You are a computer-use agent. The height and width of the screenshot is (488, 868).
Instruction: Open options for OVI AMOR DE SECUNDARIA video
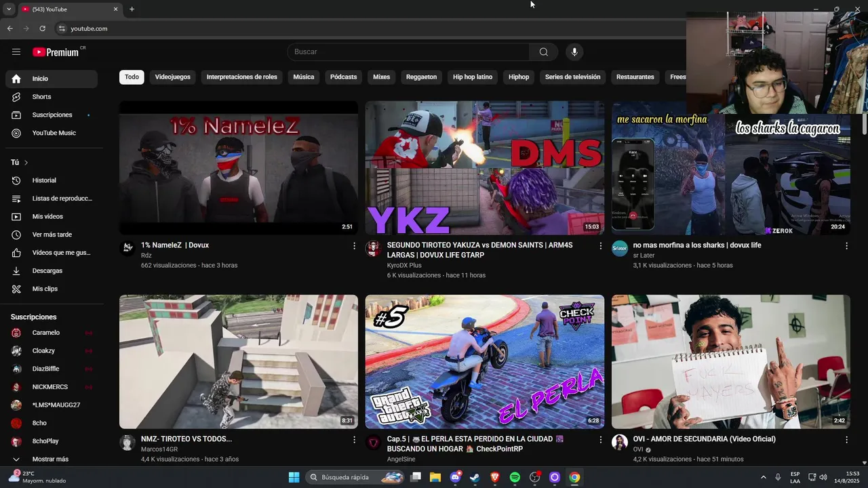pos(846,440)
